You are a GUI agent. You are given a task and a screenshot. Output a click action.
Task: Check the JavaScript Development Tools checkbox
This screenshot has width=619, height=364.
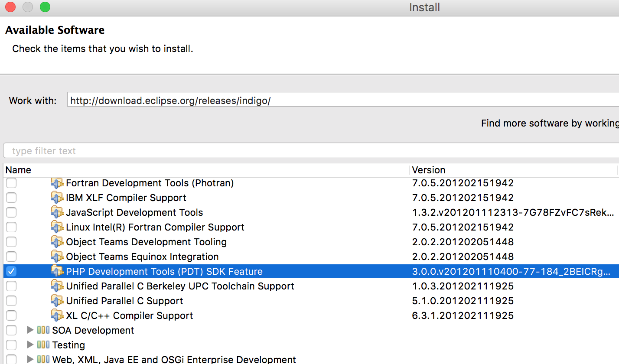11,213
